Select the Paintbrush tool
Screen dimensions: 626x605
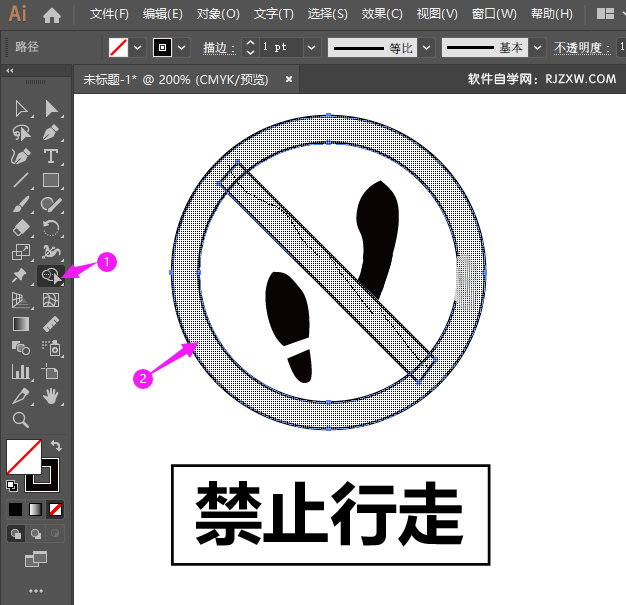(x=21, y=204)
